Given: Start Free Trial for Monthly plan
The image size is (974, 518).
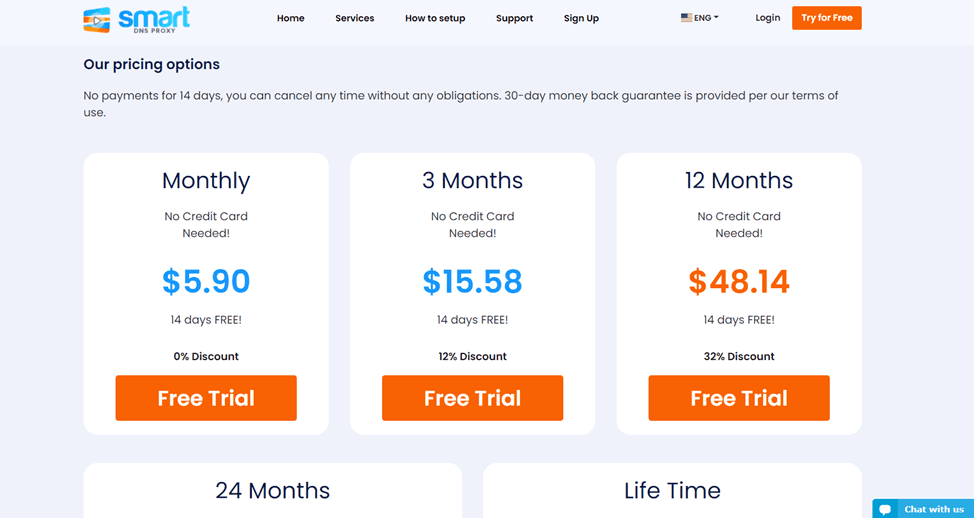Looking at the screenshot, I should pos(206,398).
